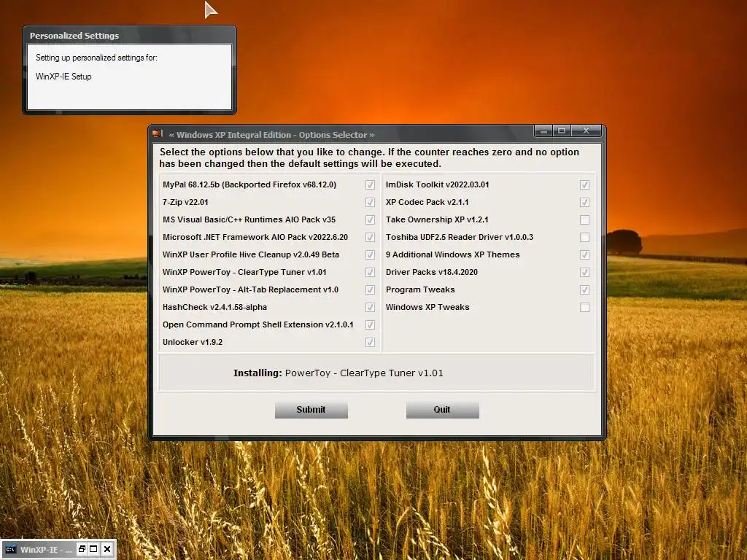Click 'Setting up personalized settings for:' text
Screen dimensions: 747x560
point(96,58)
